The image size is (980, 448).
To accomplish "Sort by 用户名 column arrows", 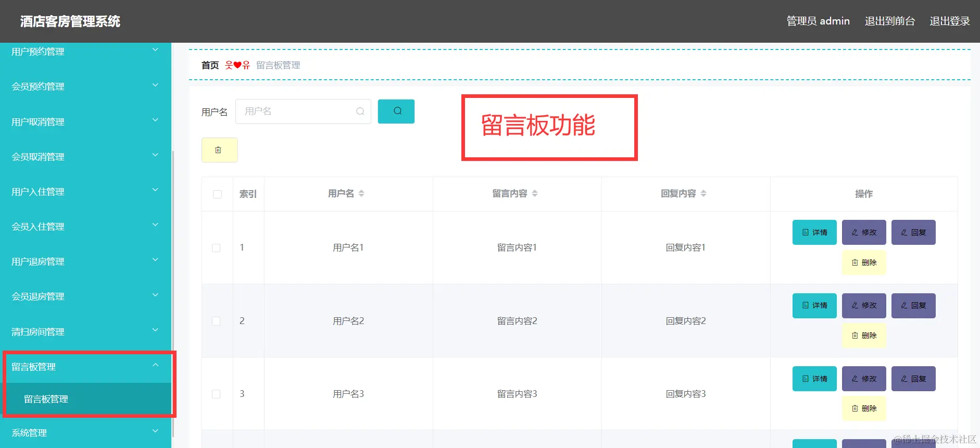I will point(361,193).
